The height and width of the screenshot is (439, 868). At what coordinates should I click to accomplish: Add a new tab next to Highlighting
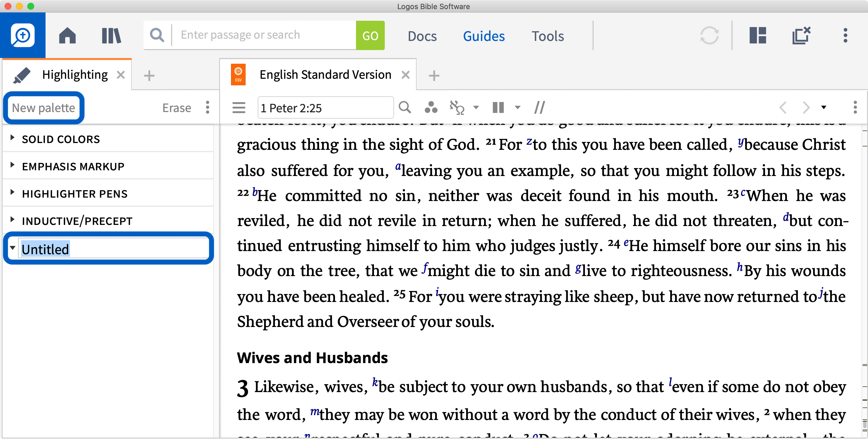point(149,75)
